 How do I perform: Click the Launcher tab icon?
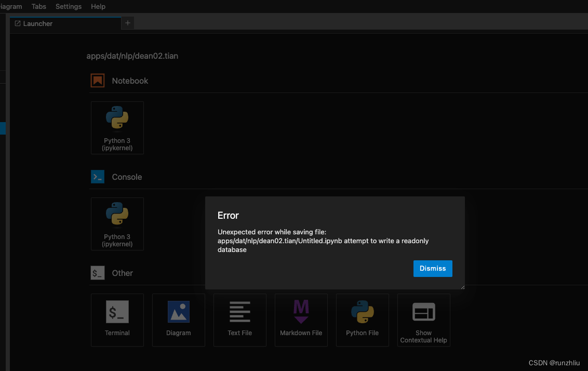tap(18, 23)
